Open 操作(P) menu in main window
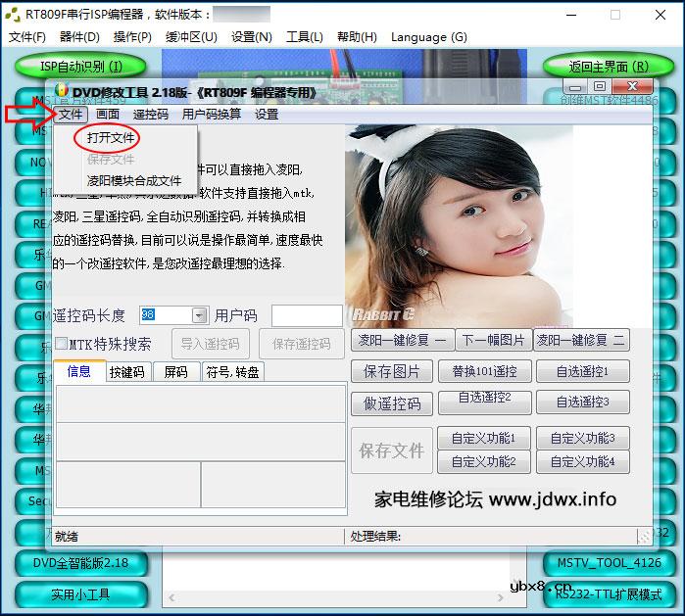Screen dimensions: 685x616 132,37
